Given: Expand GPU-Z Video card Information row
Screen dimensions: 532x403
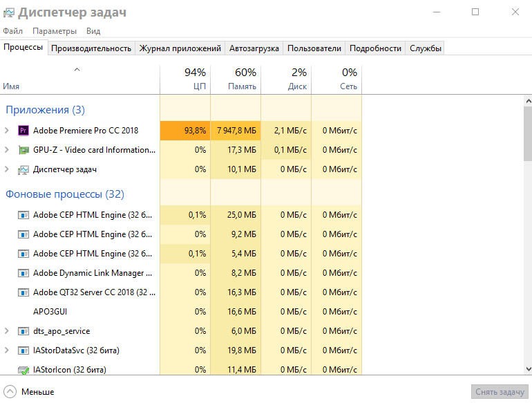Looking at the screenshot, I should pos(6,150).
